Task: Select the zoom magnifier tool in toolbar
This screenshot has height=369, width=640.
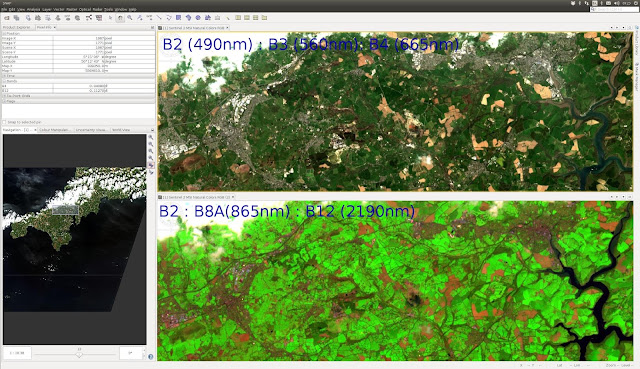Action: click(130, 18)
